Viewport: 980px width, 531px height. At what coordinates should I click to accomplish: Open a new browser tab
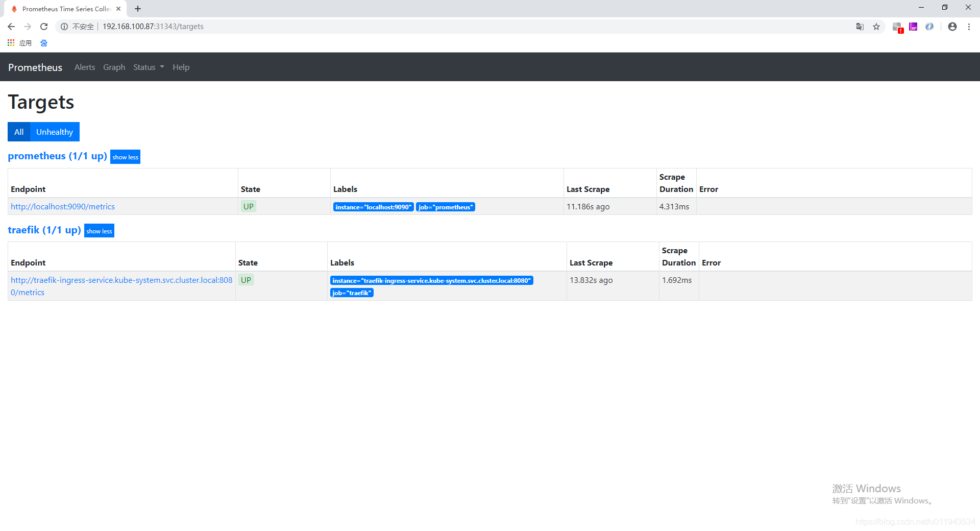tap(138, 9)
